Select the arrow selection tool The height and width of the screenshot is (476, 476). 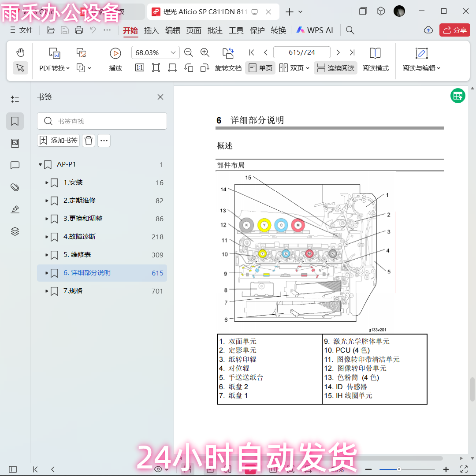pos(20,68)
